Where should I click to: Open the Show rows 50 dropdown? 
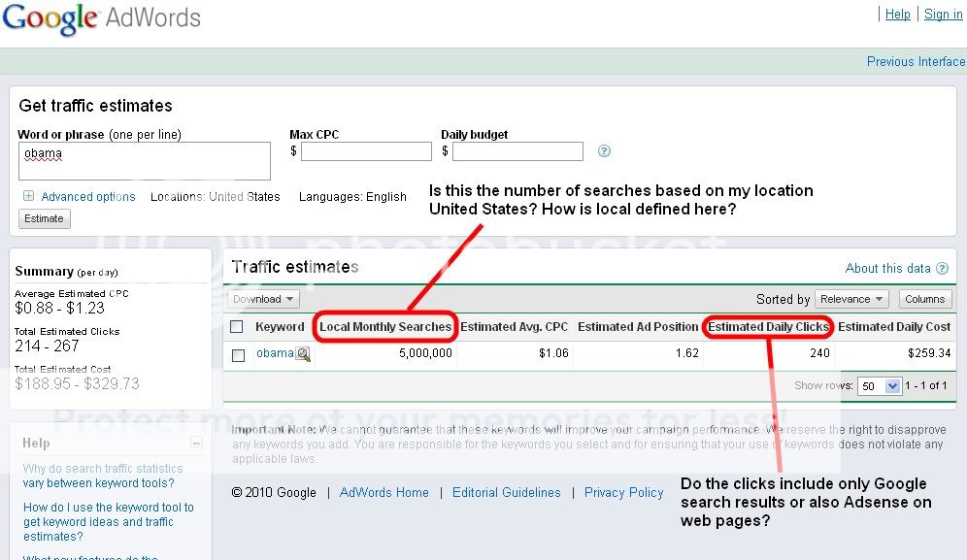click(x=880, y=386)
